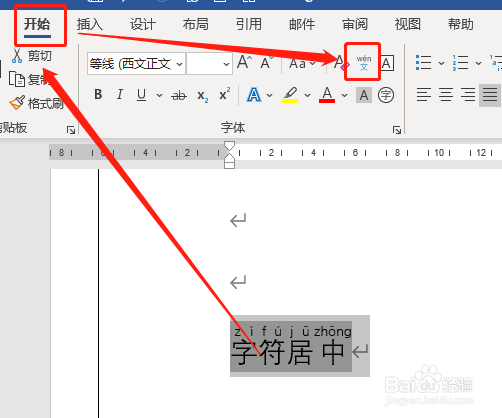Open the font dialog launcher
The image size is (502, 418).
click(x=397, y=130)
